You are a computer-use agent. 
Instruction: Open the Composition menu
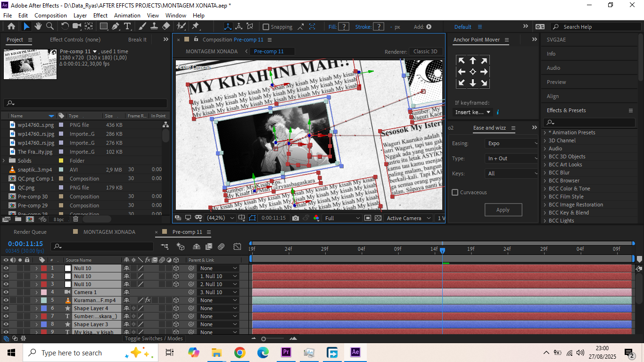50,15
